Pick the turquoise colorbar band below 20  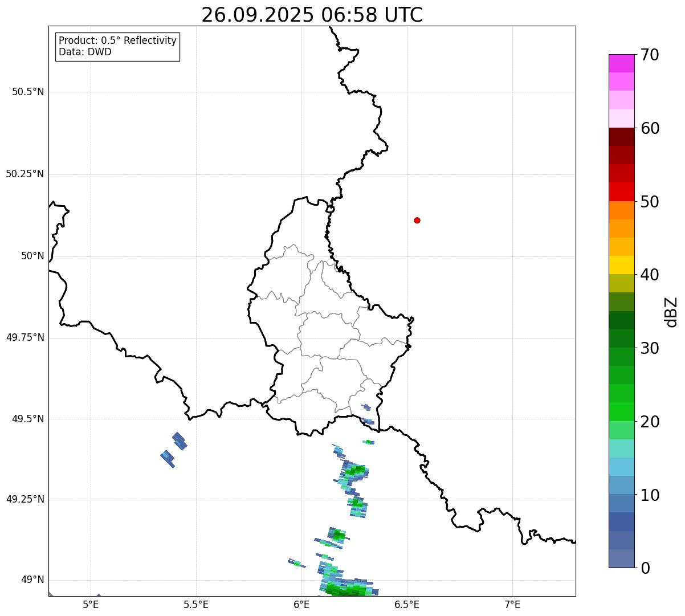click(x=621, y=448)
